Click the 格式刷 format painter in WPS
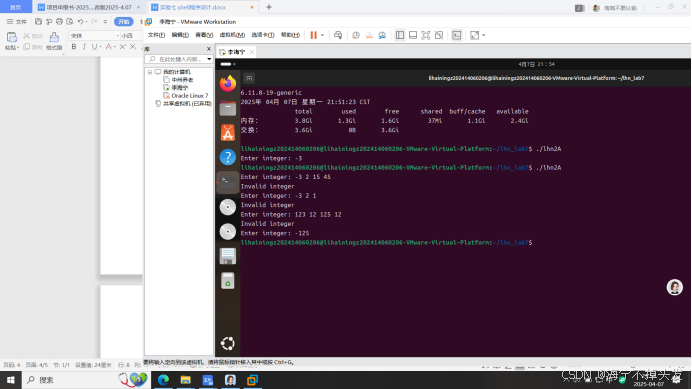Viewport: 692px width, 389px height. pos(54,41)
